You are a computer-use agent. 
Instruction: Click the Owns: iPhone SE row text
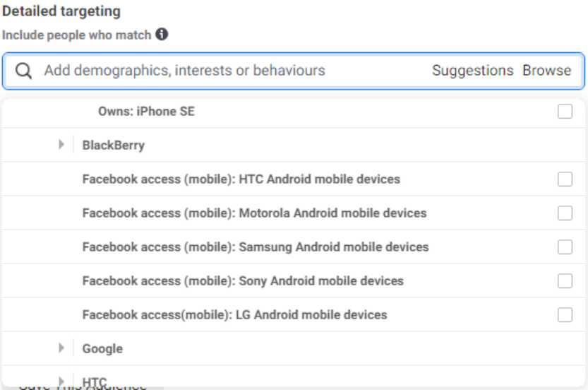[x=146, y=112]
